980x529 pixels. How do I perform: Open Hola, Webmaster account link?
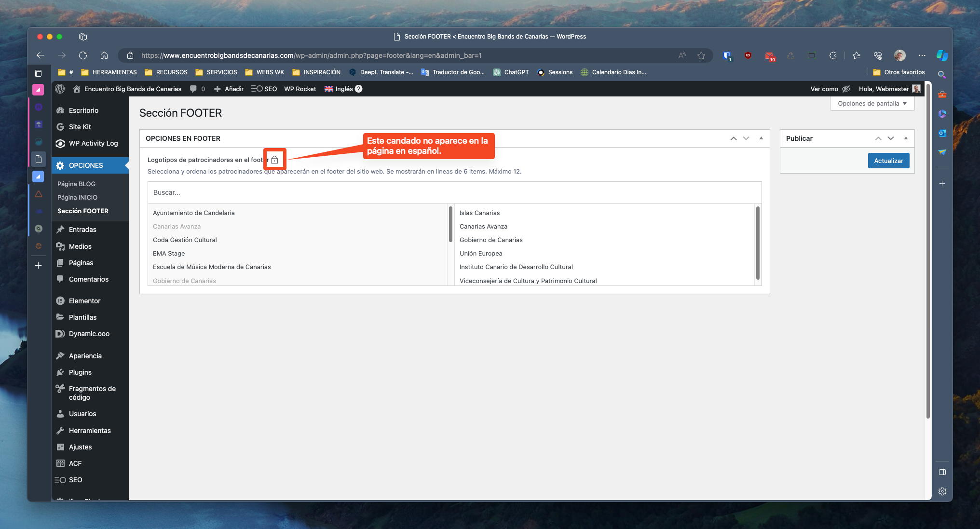889,89
